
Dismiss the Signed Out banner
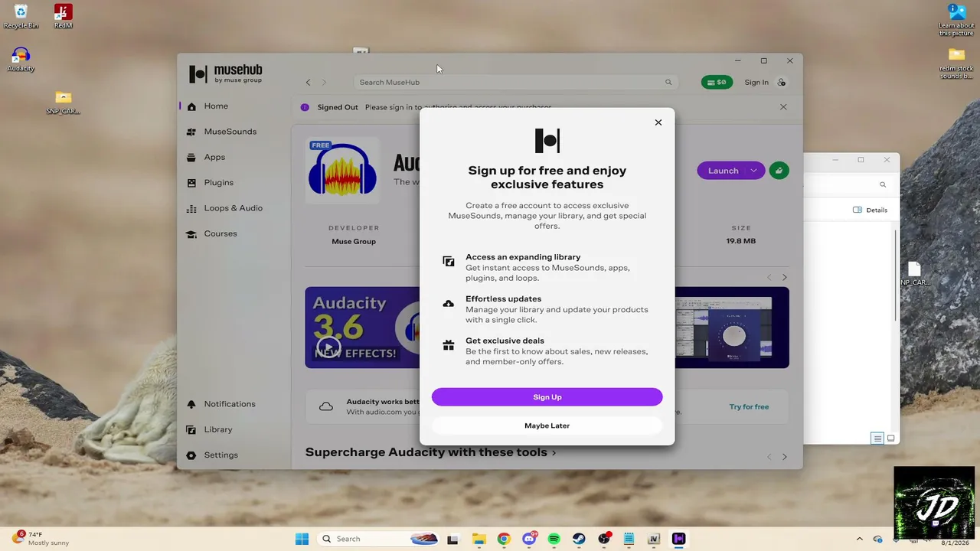click(x=783, y=107)
